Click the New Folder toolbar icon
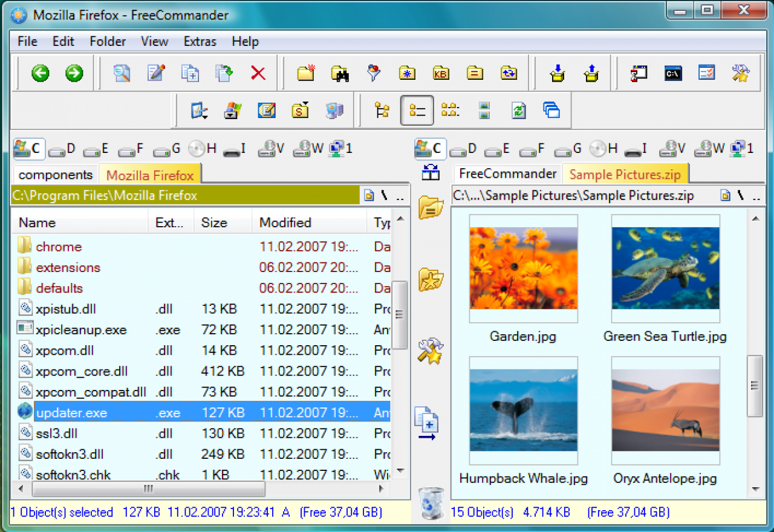Viewport: 774px width, 532px height. pyautogui.click(x=306, y=74)
